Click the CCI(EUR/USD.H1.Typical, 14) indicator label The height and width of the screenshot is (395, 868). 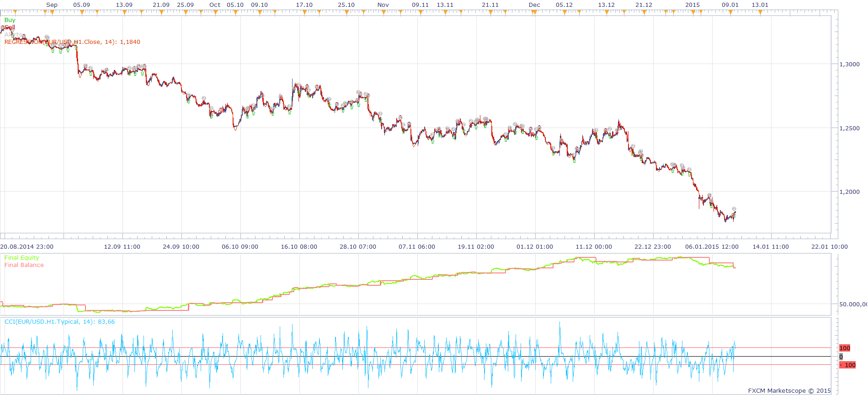point(59,322)
